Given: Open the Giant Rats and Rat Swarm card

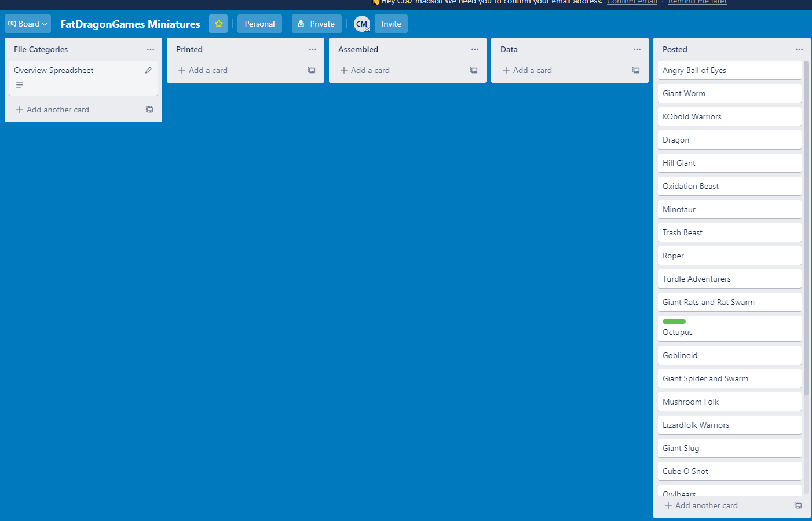Looking at the screenshot, I should (730, 302).
